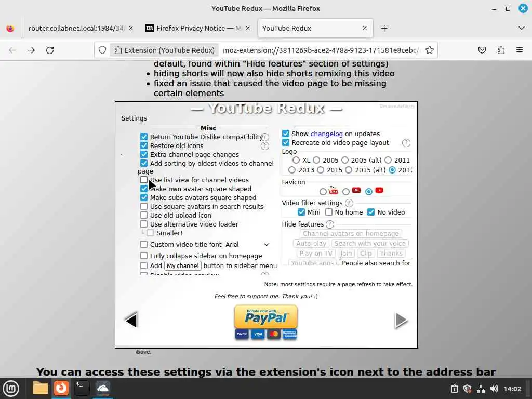Image resolution: width=532 pixels, height=399 pixels.
Task: Toggle the Thanks hide feature button
Action: point(391,253)
